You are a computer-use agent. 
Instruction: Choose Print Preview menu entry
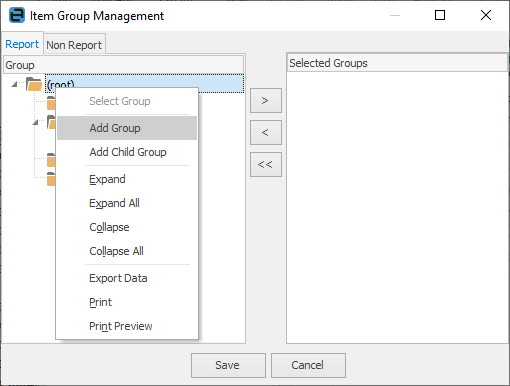[127, 326]
